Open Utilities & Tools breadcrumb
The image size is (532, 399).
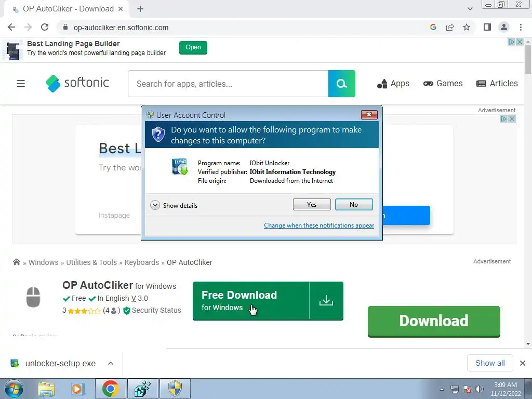pyautogui.click(x=91, y=262)
